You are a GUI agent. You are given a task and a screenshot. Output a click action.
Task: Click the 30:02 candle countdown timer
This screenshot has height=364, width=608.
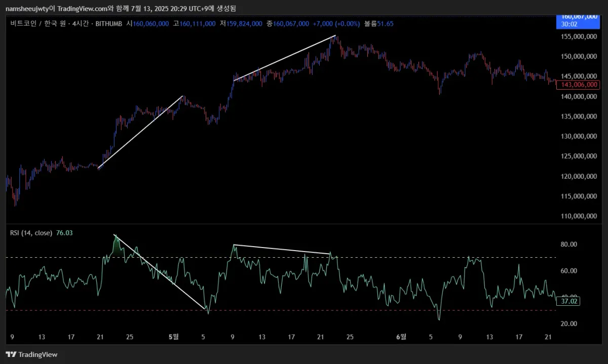click(566, 24)
